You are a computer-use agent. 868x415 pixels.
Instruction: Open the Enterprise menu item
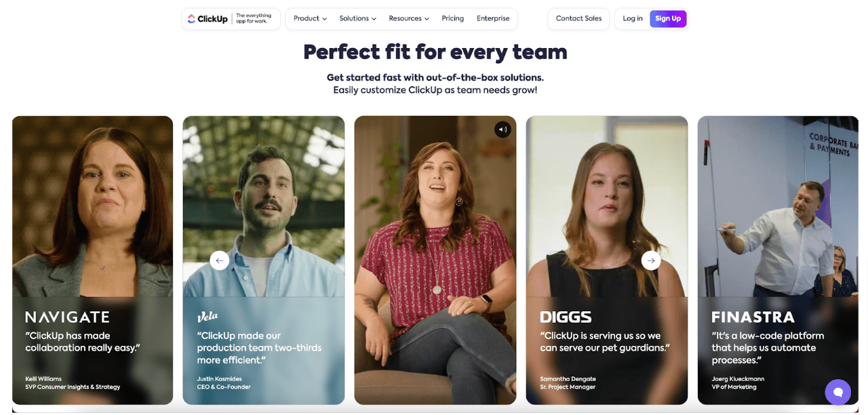click(x=493, y=19)
